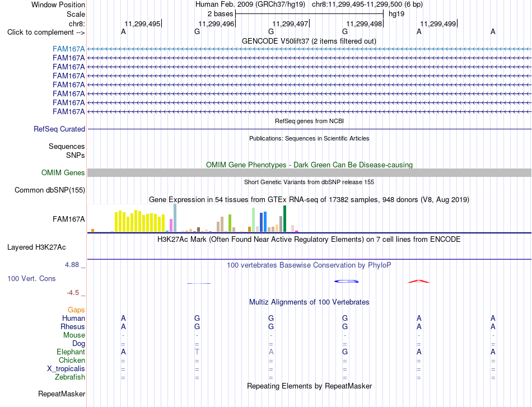Screen dimensions: 532x407
Task: Click the gray OMIM Genes bar
Action: (309, 172)
